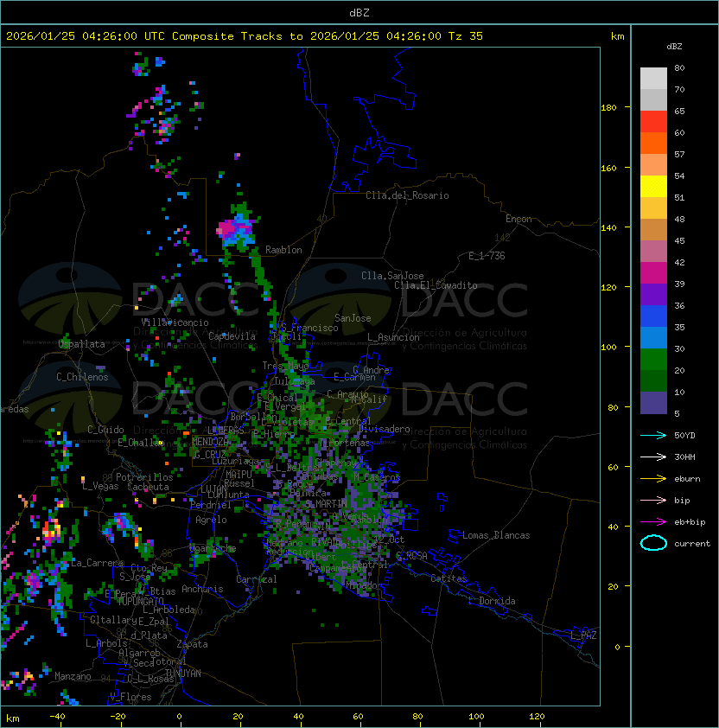Click the 'V_Flores' map label
Viewport: 719px width, 728px height.
coord(130,697)
